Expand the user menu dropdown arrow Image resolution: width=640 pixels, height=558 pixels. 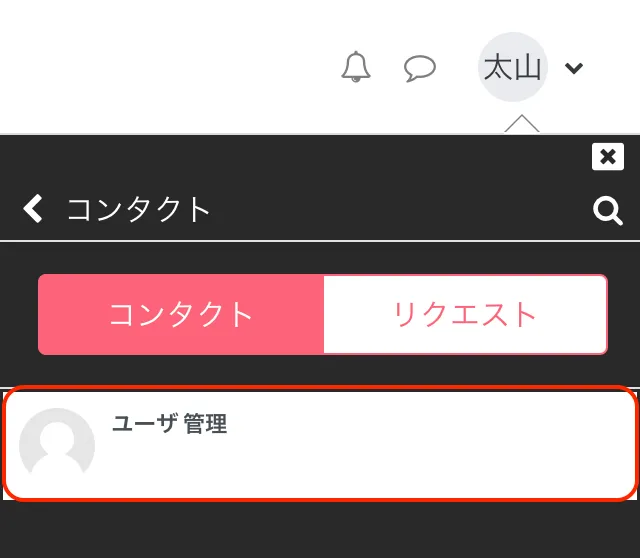573,68
